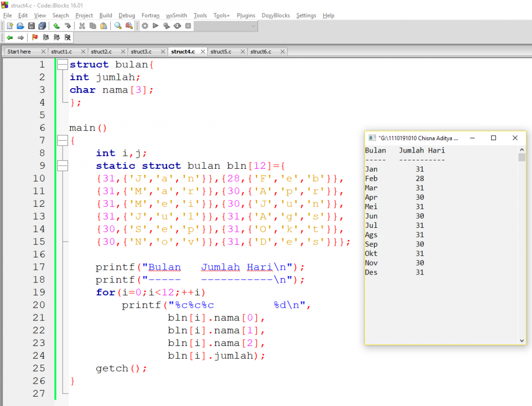Abort the build process
The width and height of the screenshot is (532, 406).
[188, 26]
